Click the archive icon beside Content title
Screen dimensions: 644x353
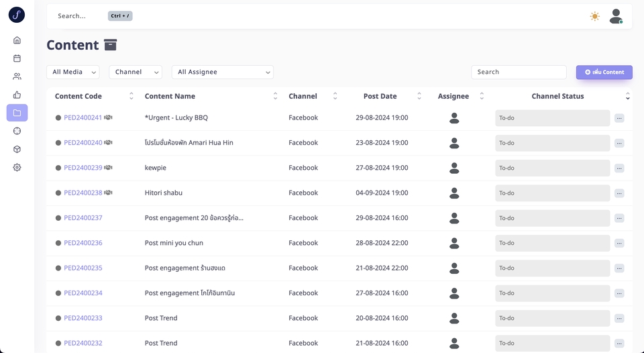coord(111,45)
